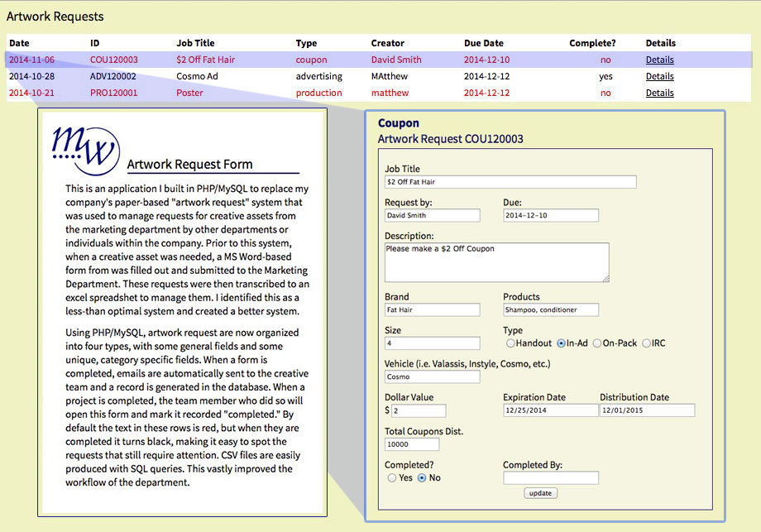This screenshot has width=761, height=532.
Task: Click the 'Artwork Requests' page heading
Action: pos(55,17)
